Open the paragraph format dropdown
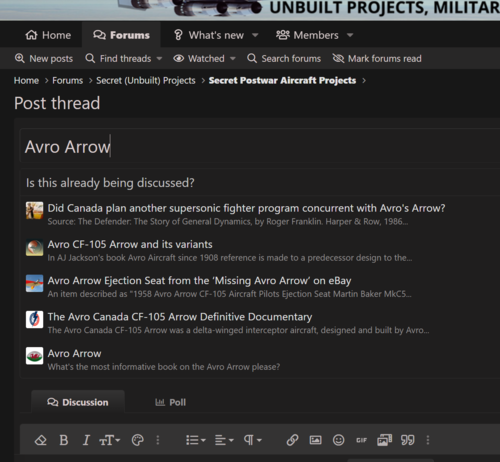 [x=252, y=440]
